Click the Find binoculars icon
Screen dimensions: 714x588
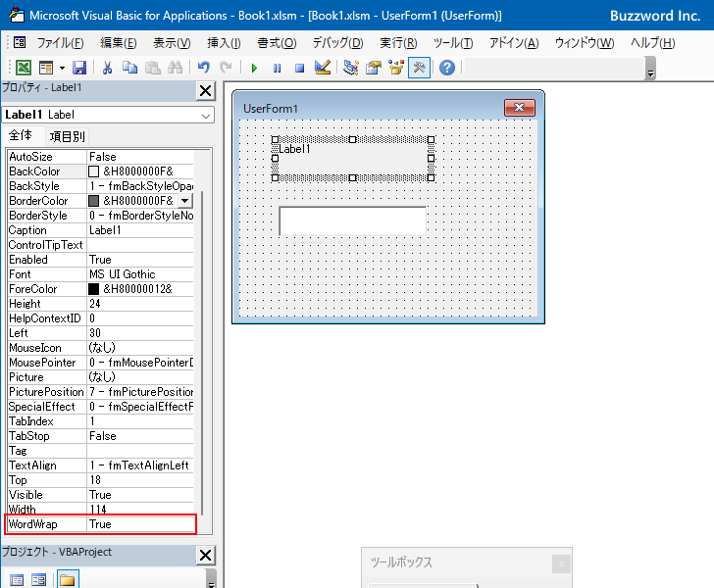pyautogui.click(x=175, y=68)
